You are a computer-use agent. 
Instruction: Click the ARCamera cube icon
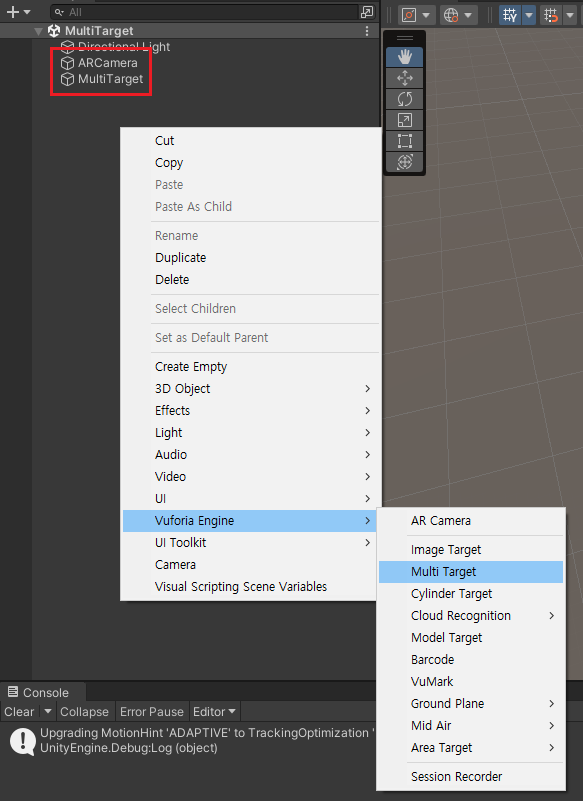coord(67,63)
